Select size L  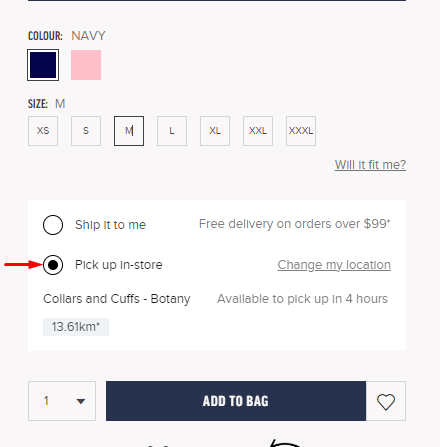coord(172,131)
